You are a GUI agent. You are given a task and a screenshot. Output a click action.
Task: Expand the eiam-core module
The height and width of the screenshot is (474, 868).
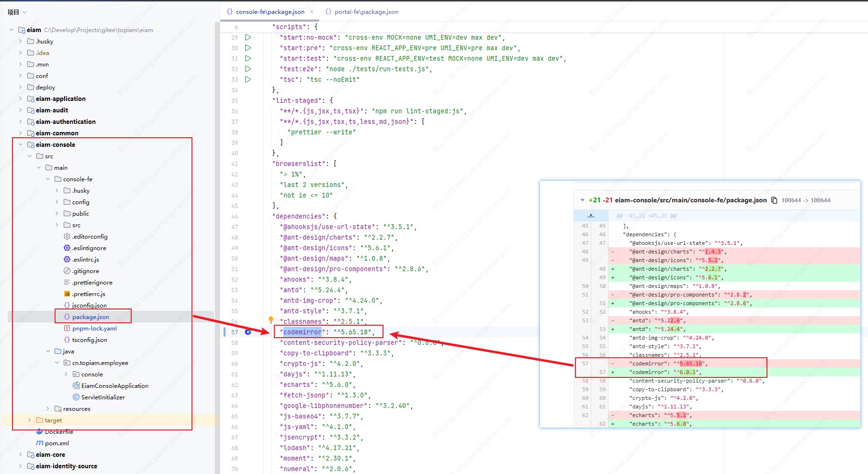(21, 454)
